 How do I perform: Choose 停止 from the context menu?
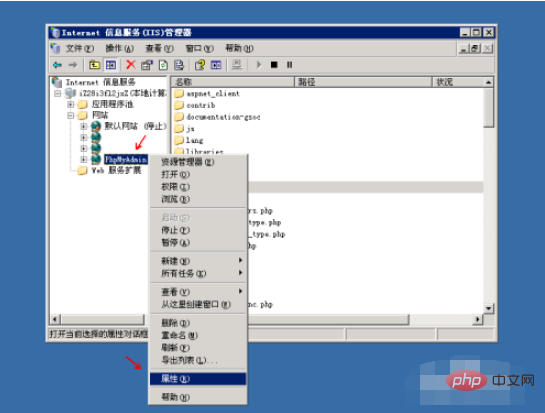[x=198, y=230]
